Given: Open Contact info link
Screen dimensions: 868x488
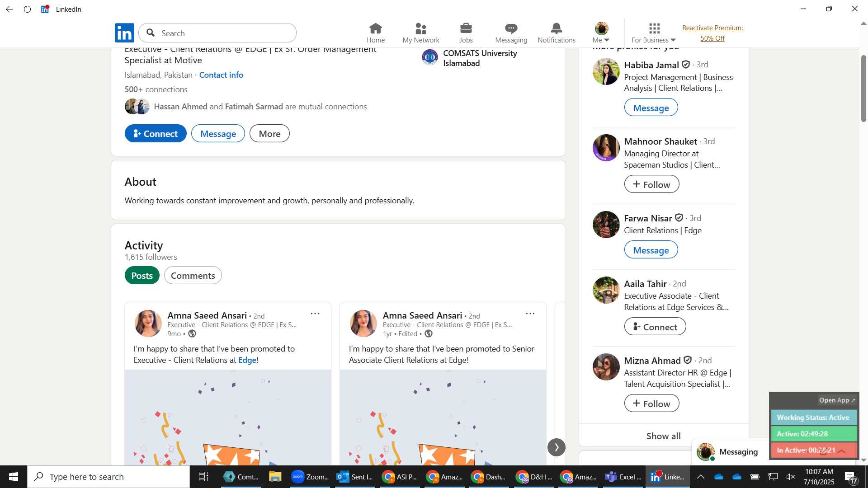Looking at the screenshot, I should pyautogui.click(x=221, y=75).
